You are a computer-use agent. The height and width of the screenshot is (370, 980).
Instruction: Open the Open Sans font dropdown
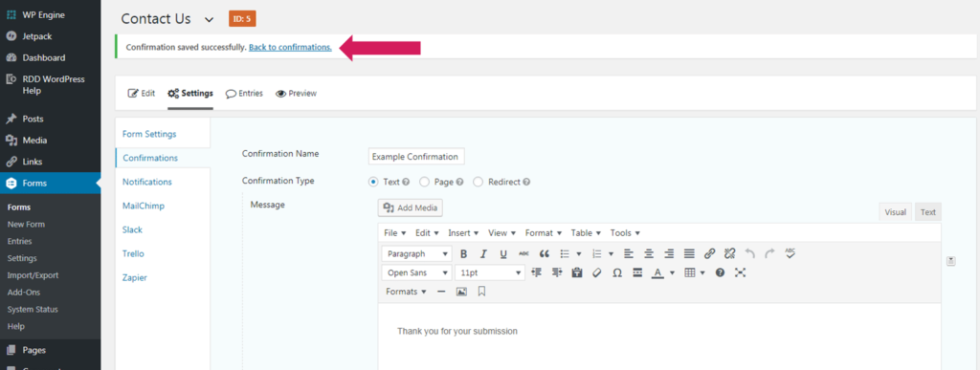tap(417, 272)
